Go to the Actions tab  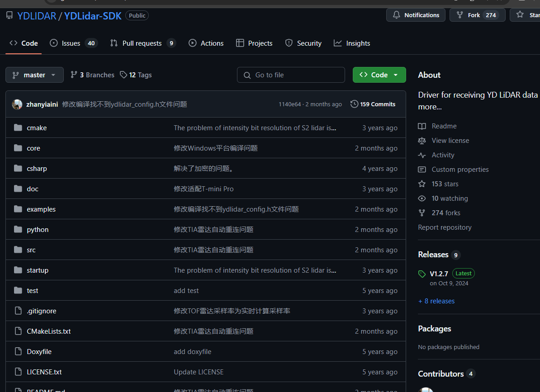click(x=206, y=43)
